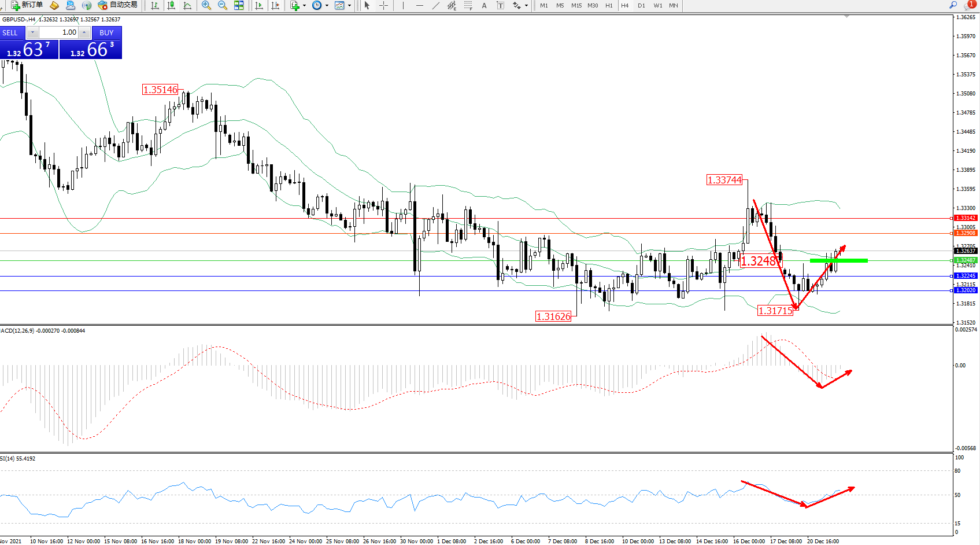
Task: Click the New Order (新订单) button
Action: click(27, 5)
